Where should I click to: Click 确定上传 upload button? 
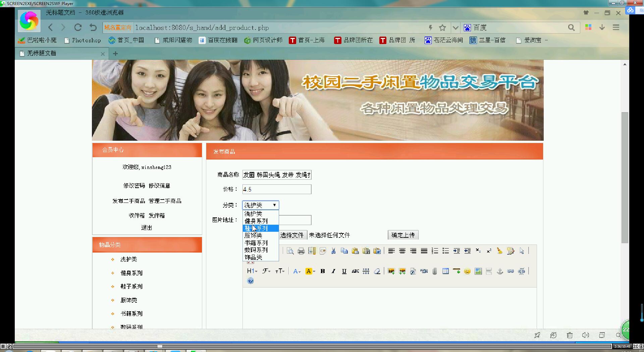tap(403, 235)
